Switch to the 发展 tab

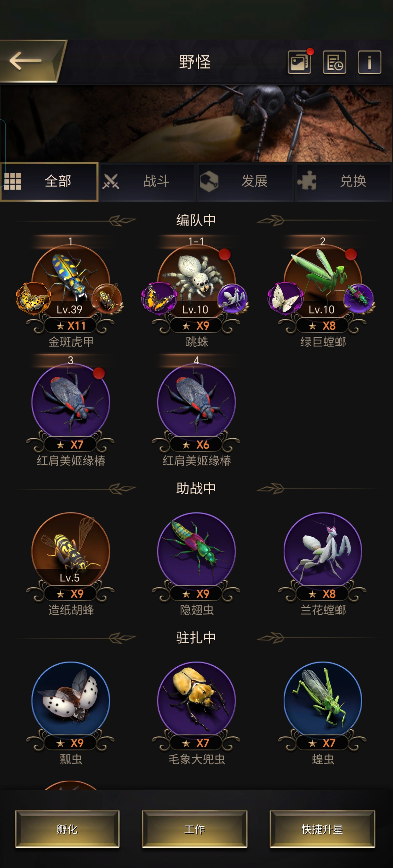(x=245, y=182)
